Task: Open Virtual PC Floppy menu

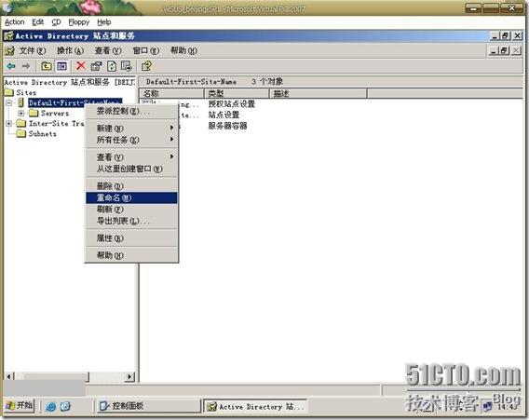Action: [79, 22]
